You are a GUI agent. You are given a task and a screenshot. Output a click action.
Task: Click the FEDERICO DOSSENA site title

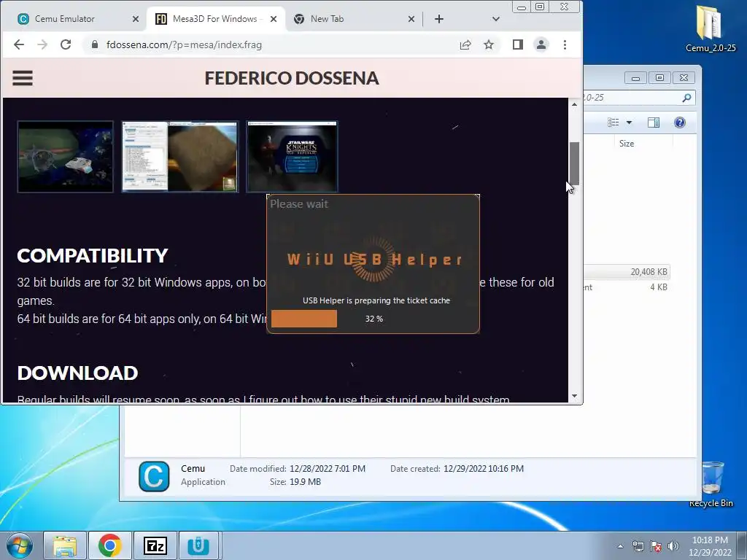[292, 78]
